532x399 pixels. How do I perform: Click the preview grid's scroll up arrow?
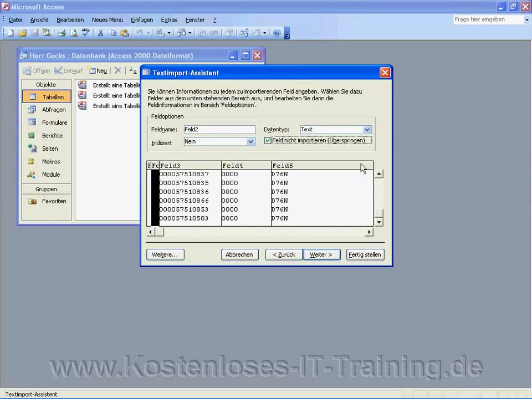click(378, 174)
